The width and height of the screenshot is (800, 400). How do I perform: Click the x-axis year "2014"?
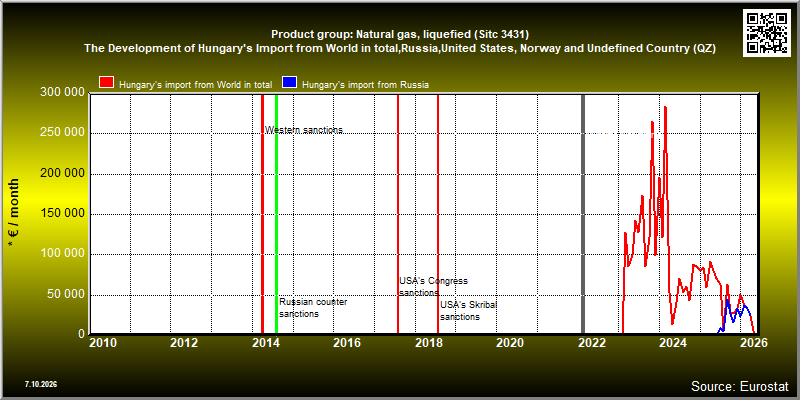coord(265,343)
